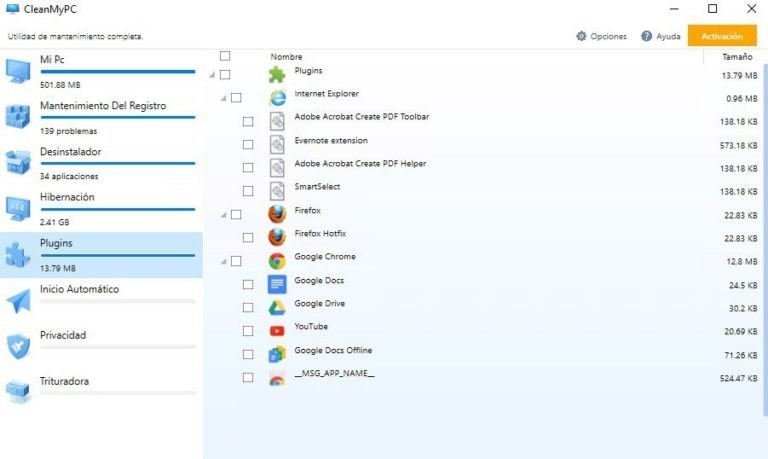The image size is (768, 459).
Task: Click the Inicio Automático paper plane icon
Action: (x=18, y=301)
